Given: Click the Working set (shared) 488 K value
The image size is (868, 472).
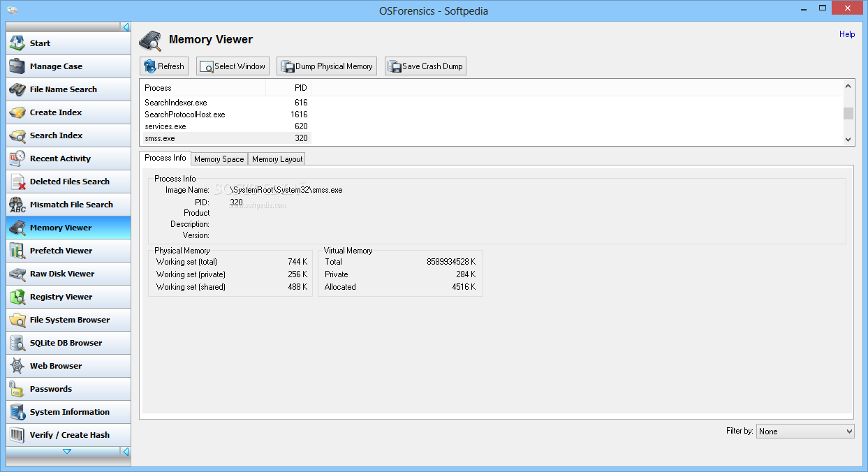Looking at the screenshot, I should (297, 287).
